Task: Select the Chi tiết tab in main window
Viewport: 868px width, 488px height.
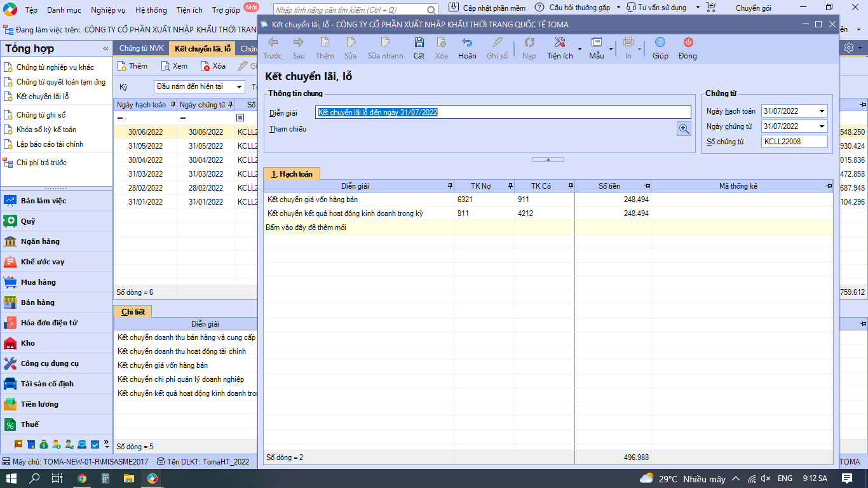Action: point(133,311)
